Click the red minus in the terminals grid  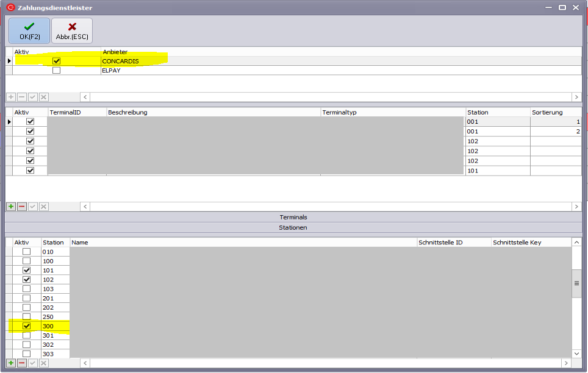pos(22,207)
